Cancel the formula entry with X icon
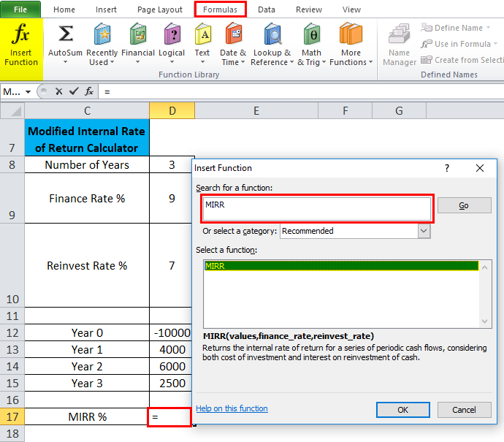This screenshot has height=442, width=504. tap(59, 91)
